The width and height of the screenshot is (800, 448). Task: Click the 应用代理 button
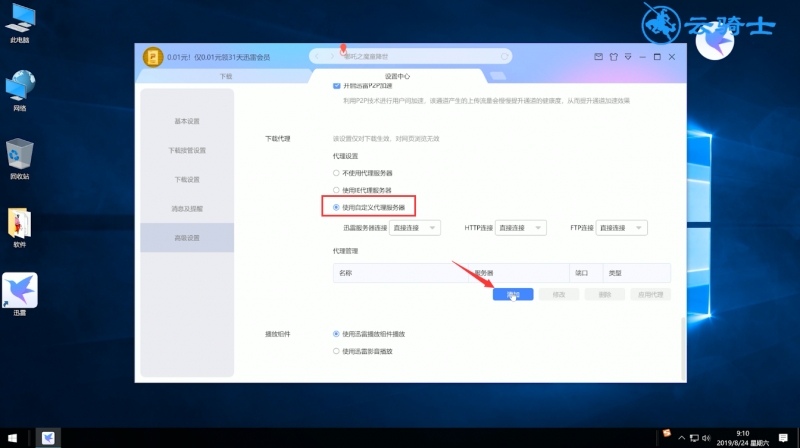[x=651, y=294]
